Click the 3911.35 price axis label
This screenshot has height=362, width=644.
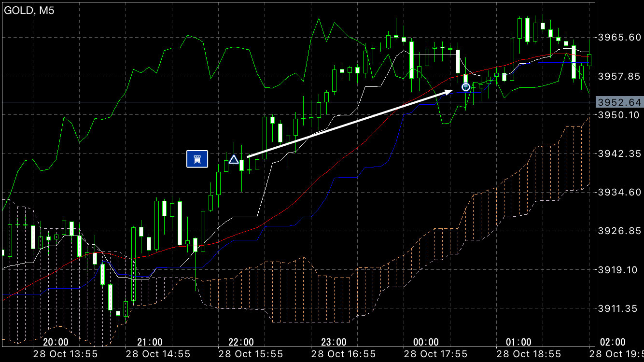point(619,308)
